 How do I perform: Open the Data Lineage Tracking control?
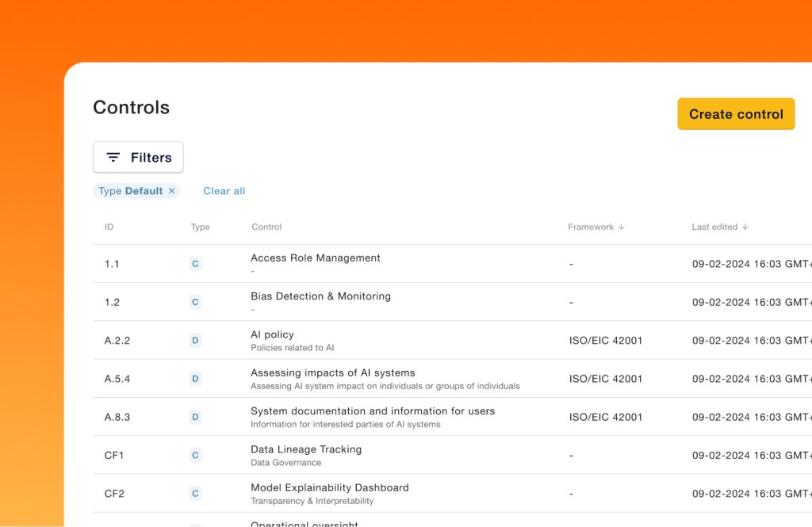point(306,449)
